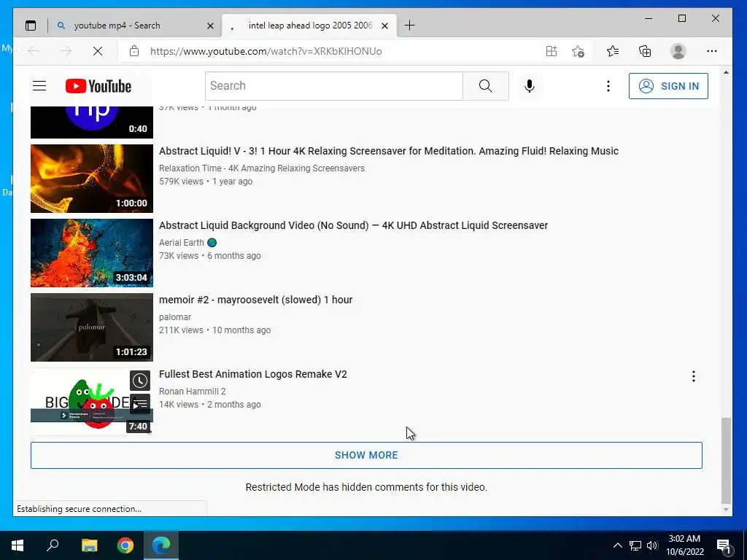The height and width of the screenshot is (560, 747).
Task: Go forward in browser history
Action: click(x=66, y=51)
